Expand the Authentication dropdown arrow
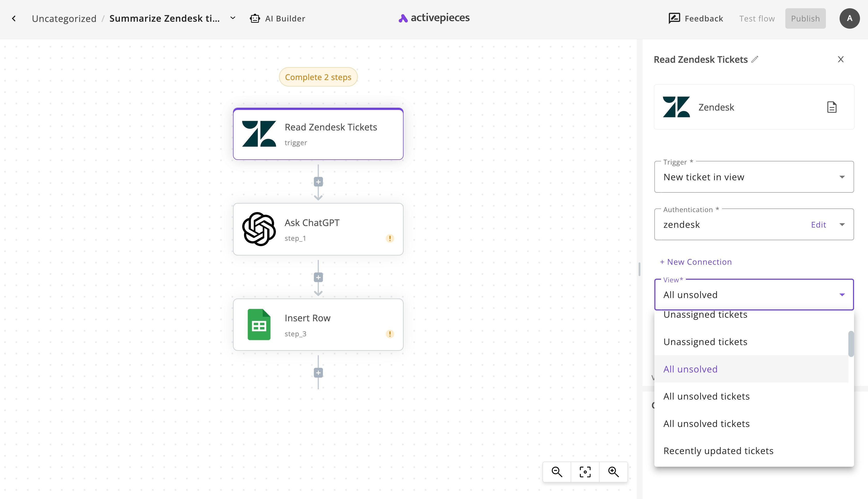 [x=842, y=224]
